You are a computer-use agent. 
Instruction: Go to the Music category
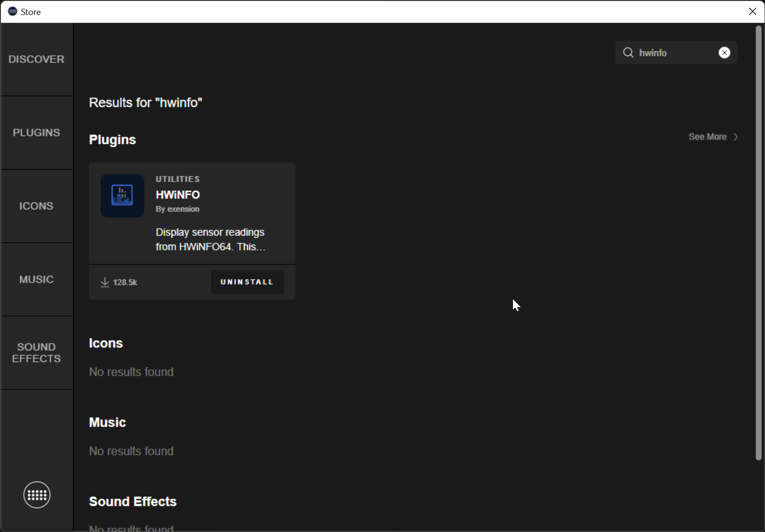coord(36,280)
